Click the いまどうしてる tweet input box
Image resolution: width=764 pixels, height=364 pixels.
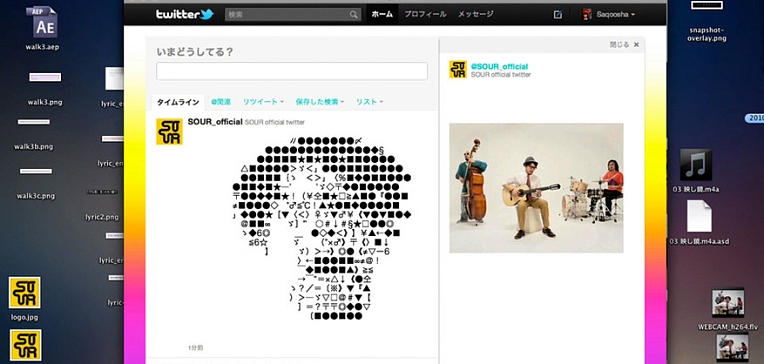(x=292, y=71)
